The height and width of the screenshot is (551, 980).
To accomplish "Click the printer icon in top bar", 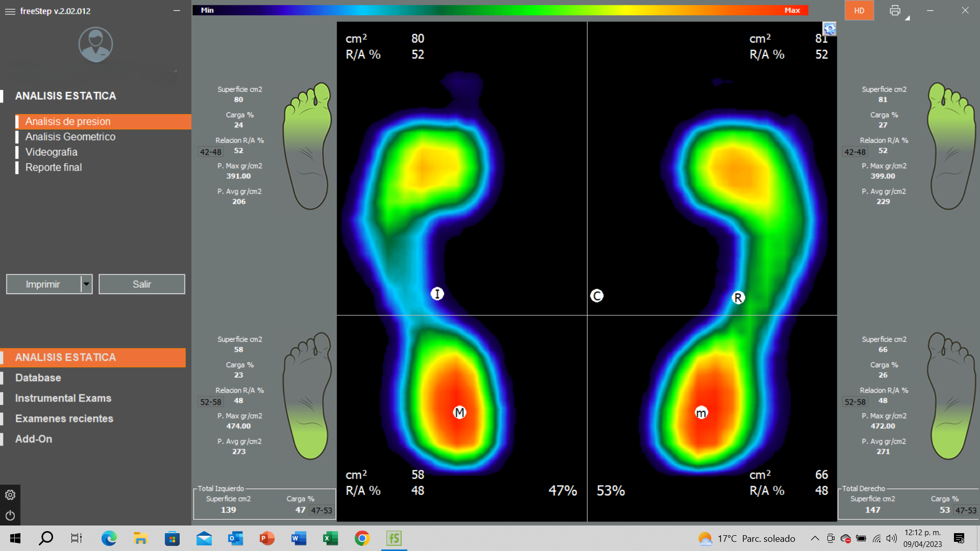I will point(895,11).
